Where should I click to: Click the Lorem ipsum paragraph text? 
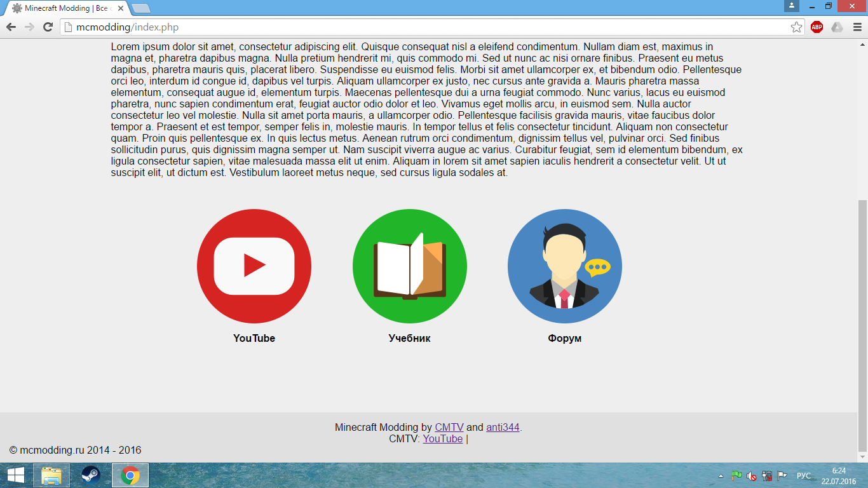[x=427, y=109]
